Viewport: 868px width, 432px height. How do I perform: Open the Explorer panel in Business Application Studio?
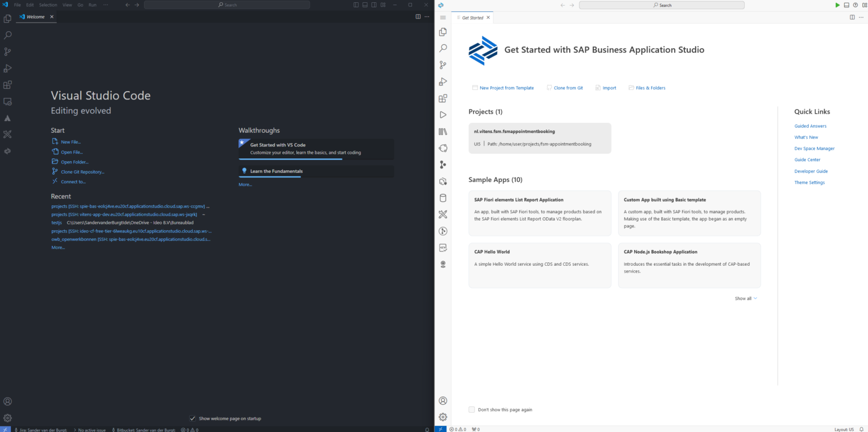coord(443,32)
